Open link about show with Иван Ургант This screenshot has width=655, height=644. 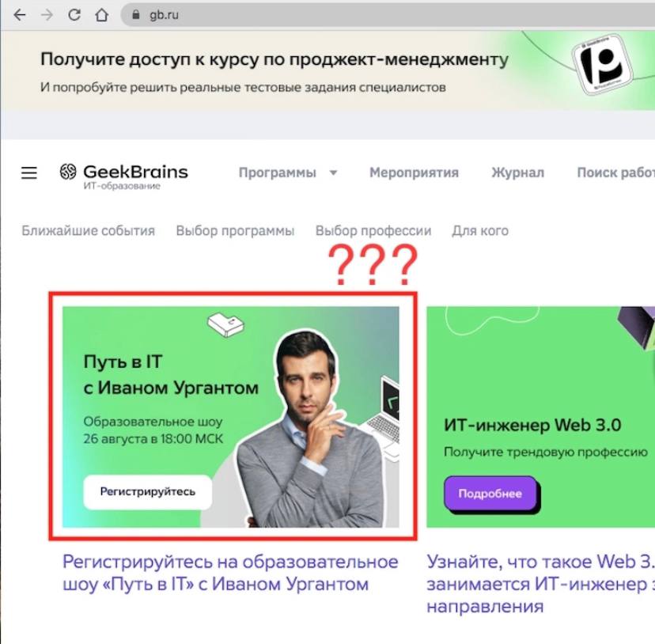point(230,573)
